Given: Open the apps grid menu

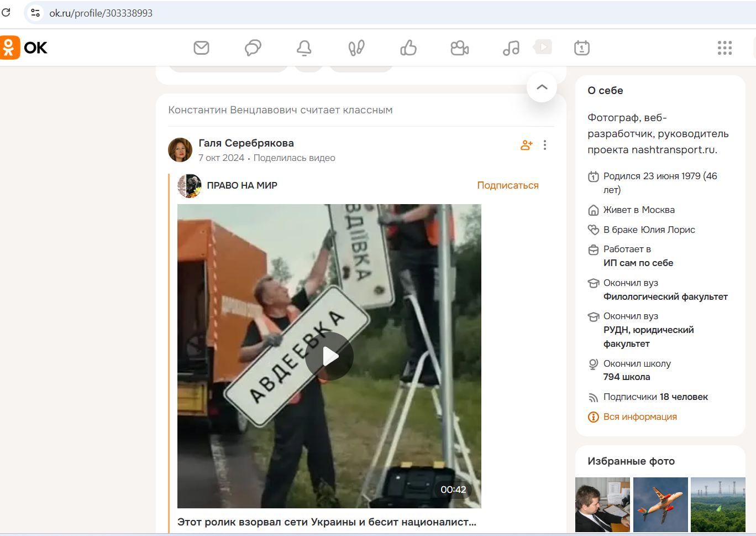Looking at the screenshot, I should (724, 48).
